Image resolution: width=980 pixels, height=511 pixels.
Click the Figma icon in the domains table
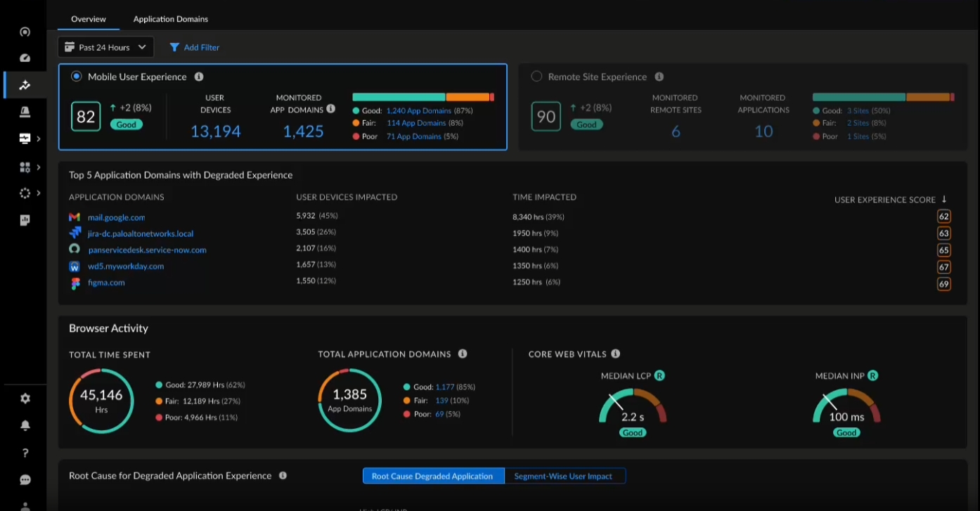(75, 283)
